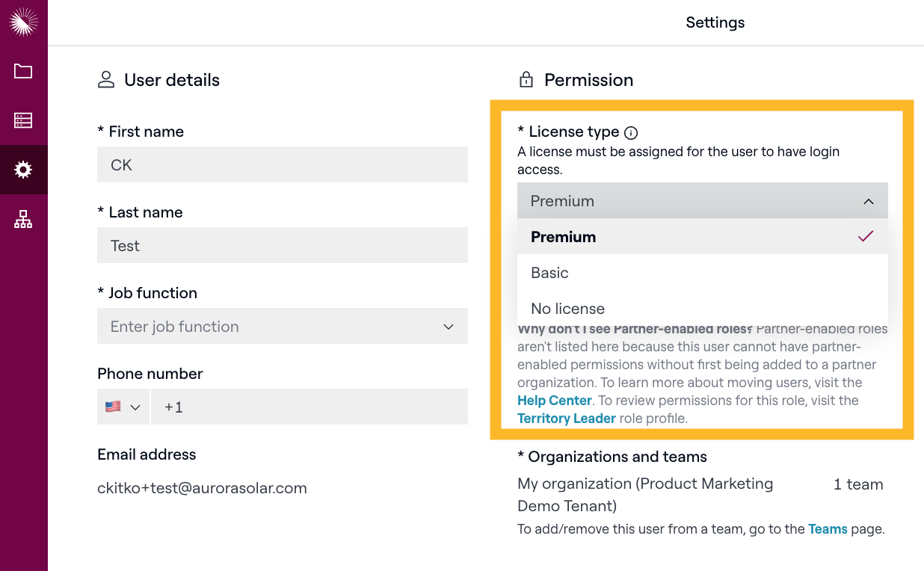Open the Help Center link

tap(555, 401)
